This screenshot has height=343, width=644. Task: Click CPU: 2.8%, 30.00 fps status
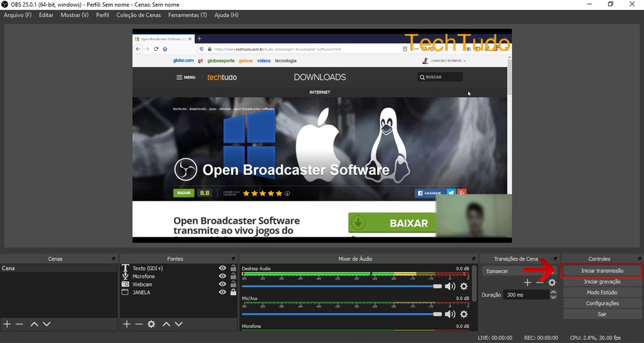(x=595, y=338)
